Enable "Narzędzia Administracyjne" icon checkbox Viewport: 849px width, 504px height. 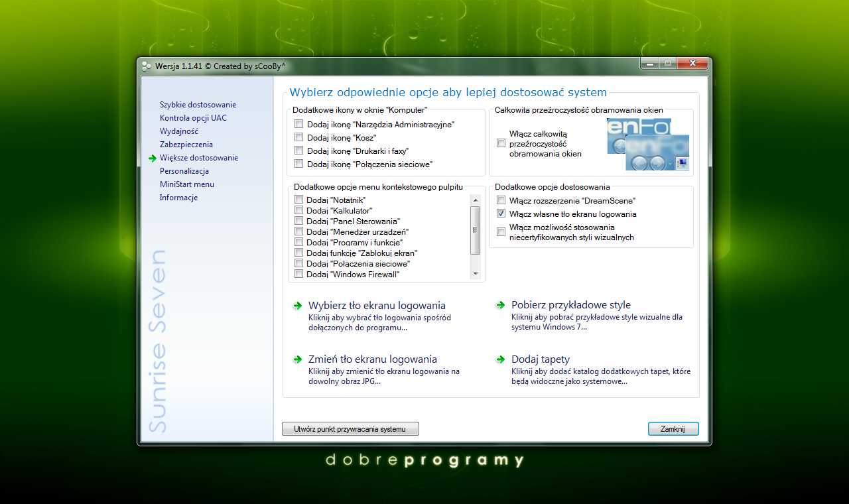[299, 124]
